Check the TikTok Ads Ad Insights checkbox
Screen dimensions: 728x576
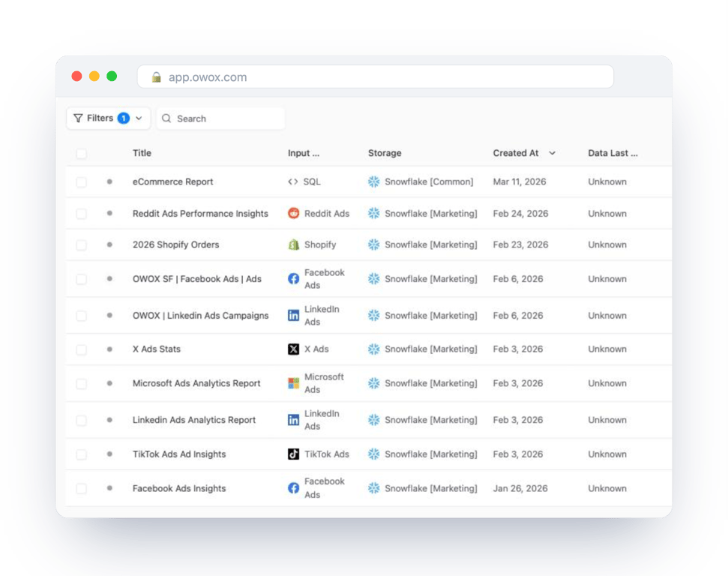(x=81, y=454)
